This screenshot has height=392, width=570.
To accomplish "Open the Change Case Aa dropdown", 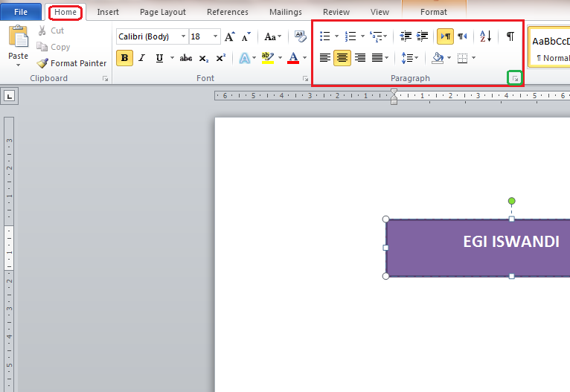I will (x=272, y=36).
